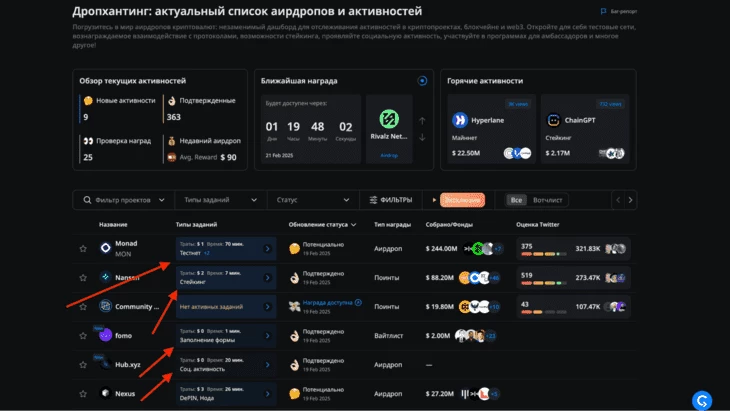The height and width of the screenshot is (411, 730).
Task: Star the Monad project as favorite
Action: [83, 249]
